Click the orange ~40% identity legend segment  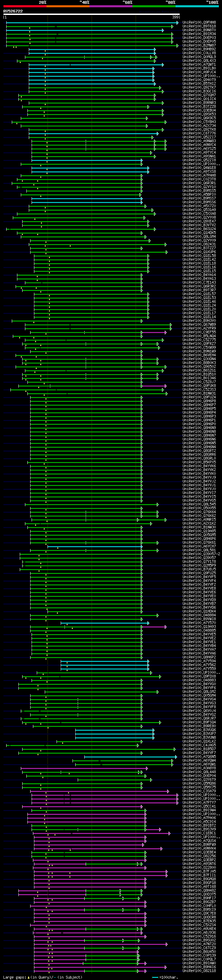[x=68, y=6]
